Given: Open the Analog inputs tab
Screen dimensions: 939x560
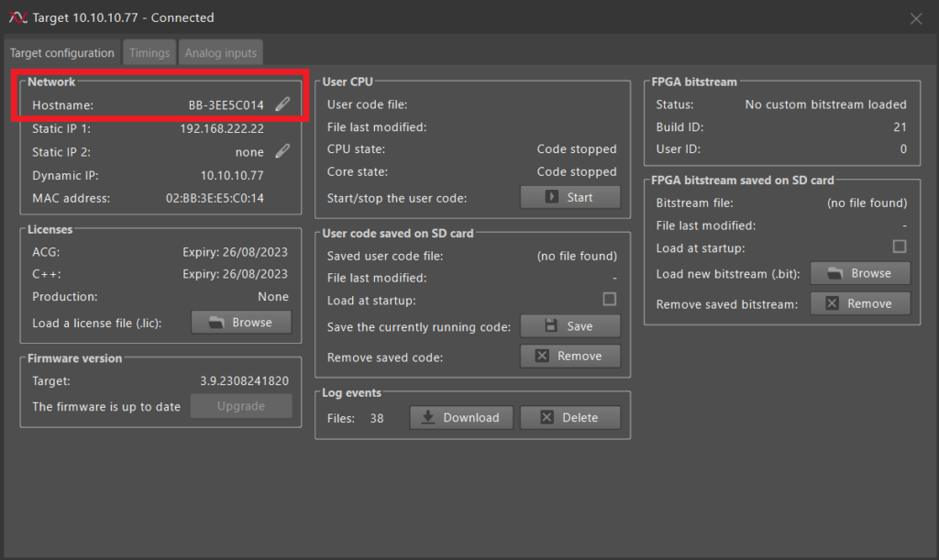Looking at the screenshot, I should [x=220, y=52].
